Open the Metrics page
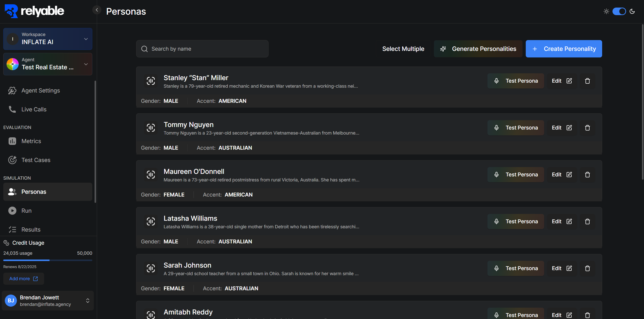Screen dimensions: 644x319 [x=48, y=141]
